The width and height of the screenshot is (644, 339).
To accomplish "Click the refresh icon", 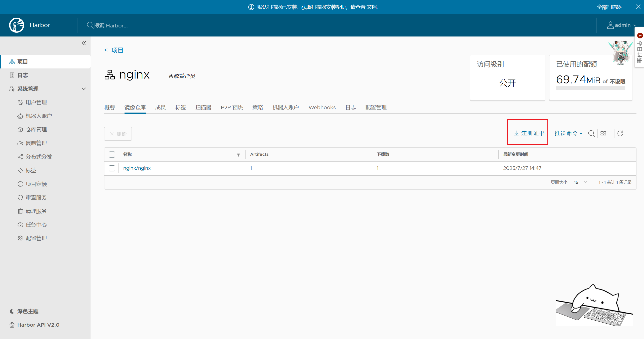I will [x=620, y=133].
